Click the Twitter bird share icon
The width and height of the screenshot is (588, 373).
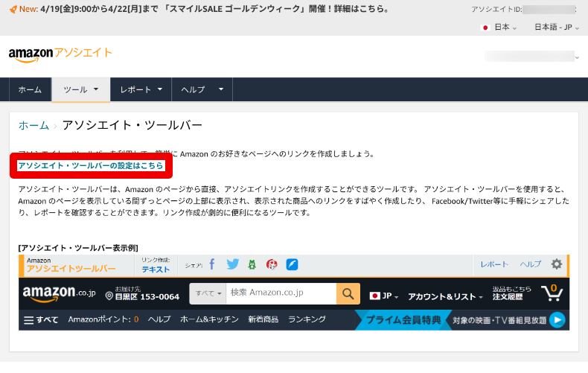(x=232, y=264)
